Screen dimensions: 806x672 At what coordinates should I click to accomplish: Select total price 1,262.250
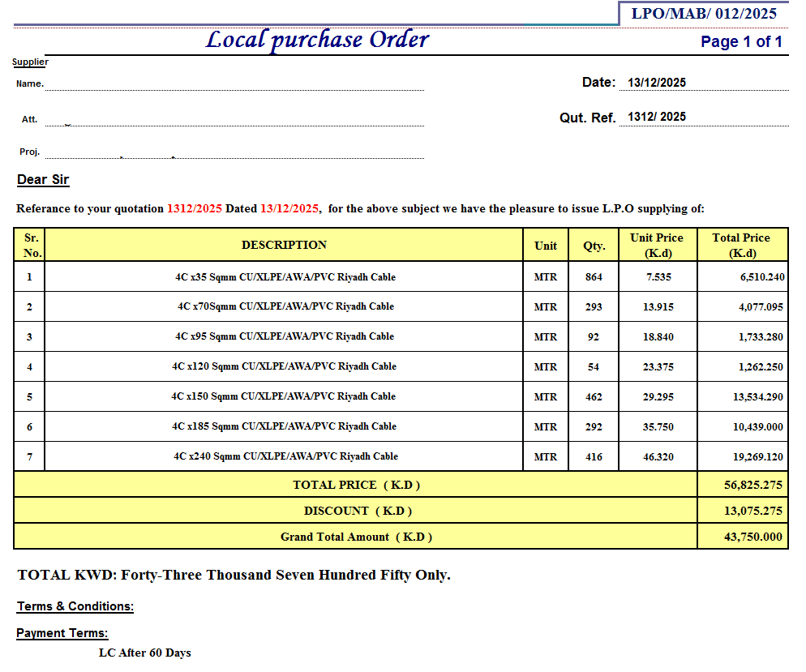coord(761,367)
